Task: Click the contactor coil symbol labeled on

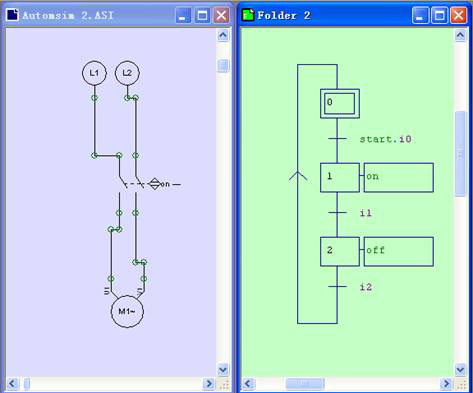Action: coord(154,184)
